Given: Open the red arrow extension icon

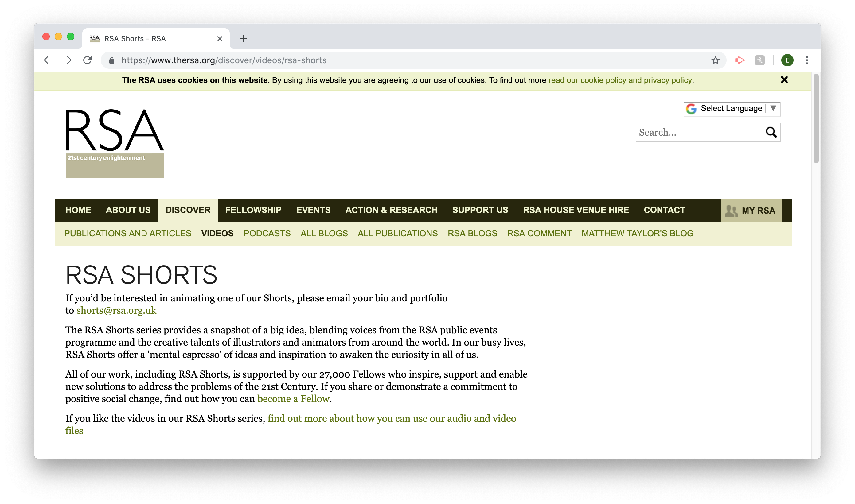Looking at the screenshot, I should pyautogui.click(x=740, y=60).
